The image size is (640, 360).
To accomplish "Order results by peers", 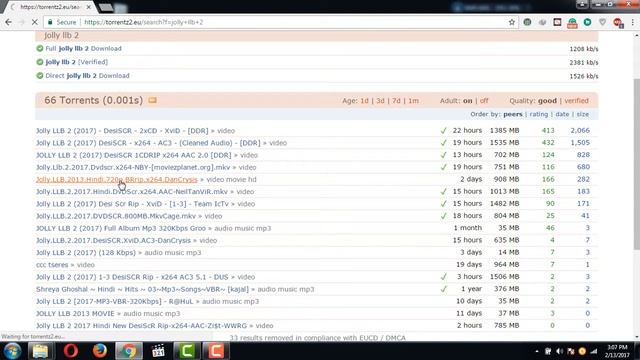I will point(513,114).
